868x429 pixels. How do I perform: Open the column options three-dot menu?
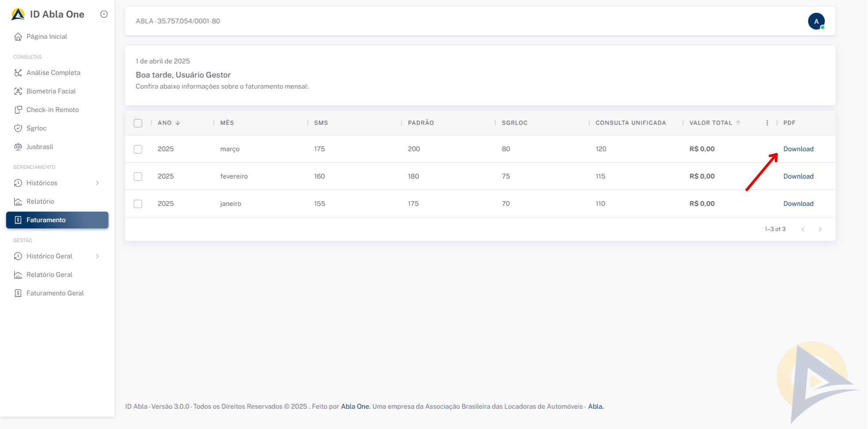coord(767,123)
